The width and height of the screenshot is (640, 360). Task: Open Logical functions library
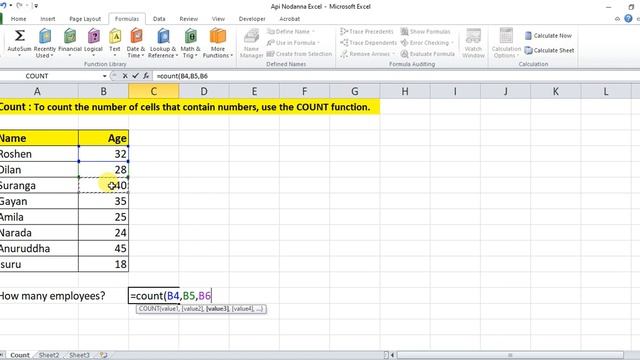[93, 43]
